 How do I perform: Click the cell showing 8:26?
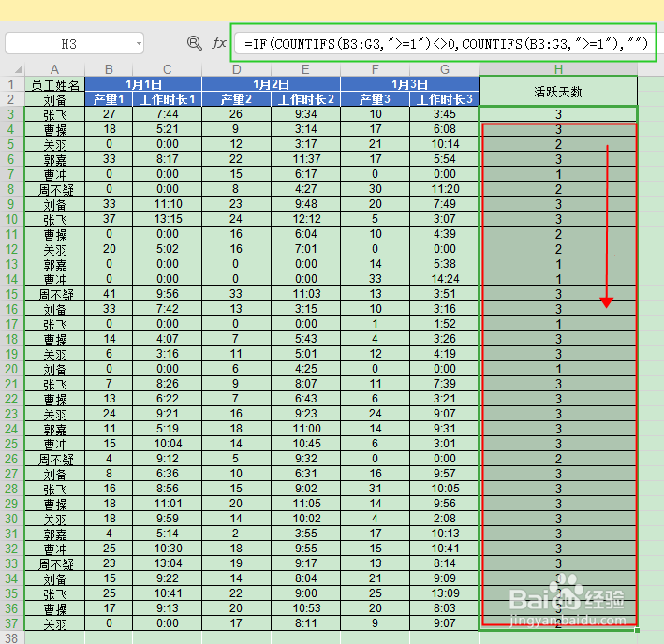point(168,384)
